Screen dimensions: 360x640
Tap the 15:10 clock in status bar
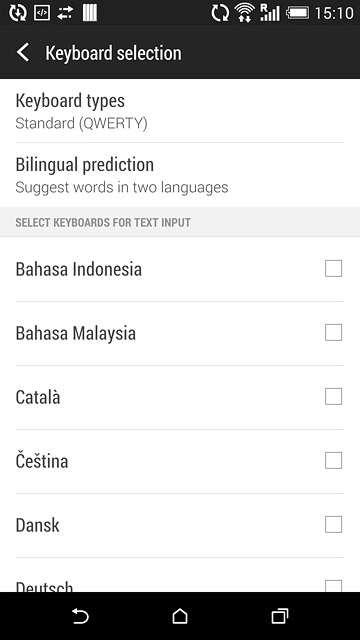(333, 13)
